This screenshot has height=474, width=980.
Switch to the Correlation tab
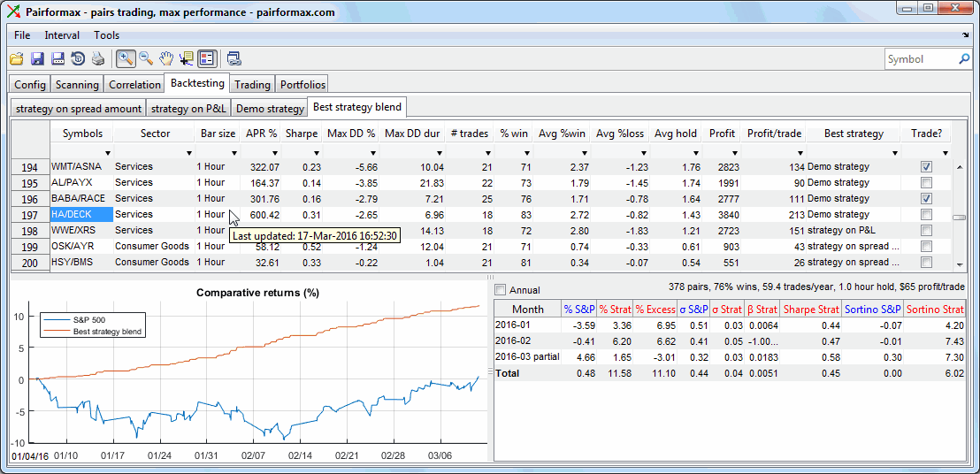134,84
